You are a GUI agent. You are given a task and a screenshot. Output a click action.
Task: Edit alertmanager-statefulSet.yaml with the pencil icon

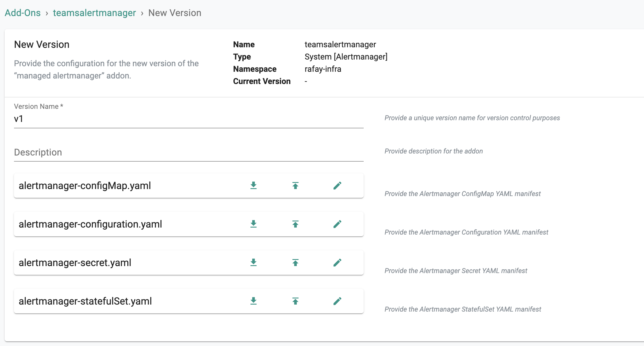point(337,301)
